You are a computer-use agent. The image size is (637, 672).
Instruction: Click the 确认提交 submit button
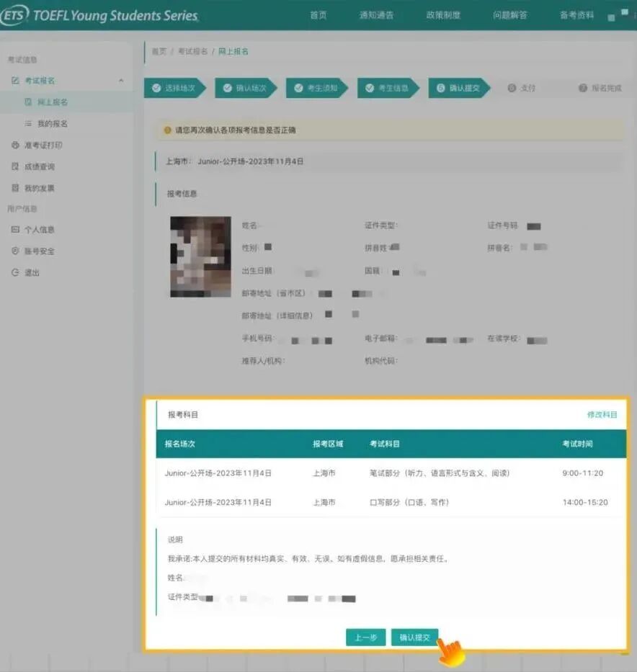coord(414,637)
